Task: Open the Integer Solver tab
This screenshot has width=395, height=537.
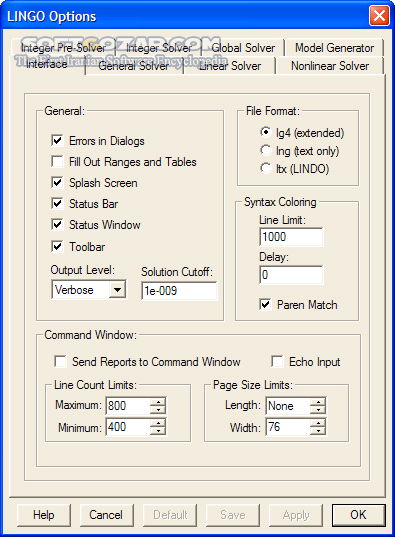Action: coord(158,48)
